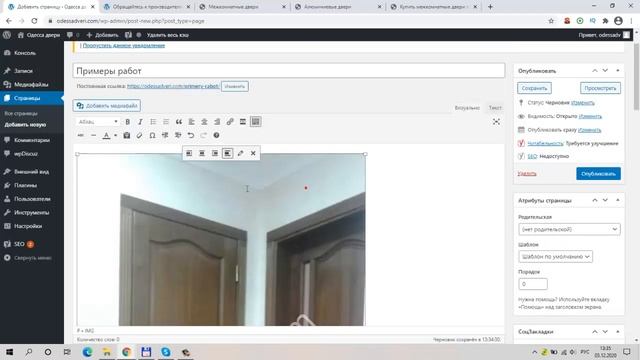Viewport: 640px width, 360px height.
Task: Open the WordPress logo menu
Action: click(x=7, y=35)
